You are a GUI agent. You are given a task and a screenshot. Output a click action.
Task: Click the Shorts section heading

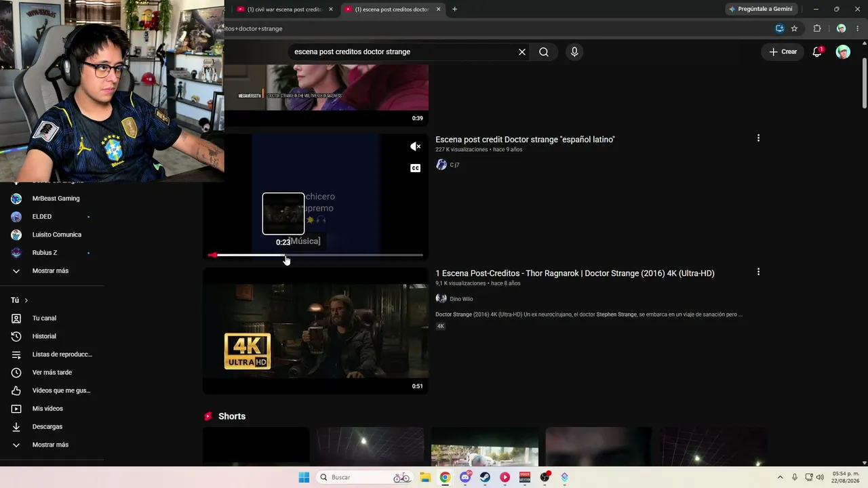pyautogui.click(x=232, y=416)
